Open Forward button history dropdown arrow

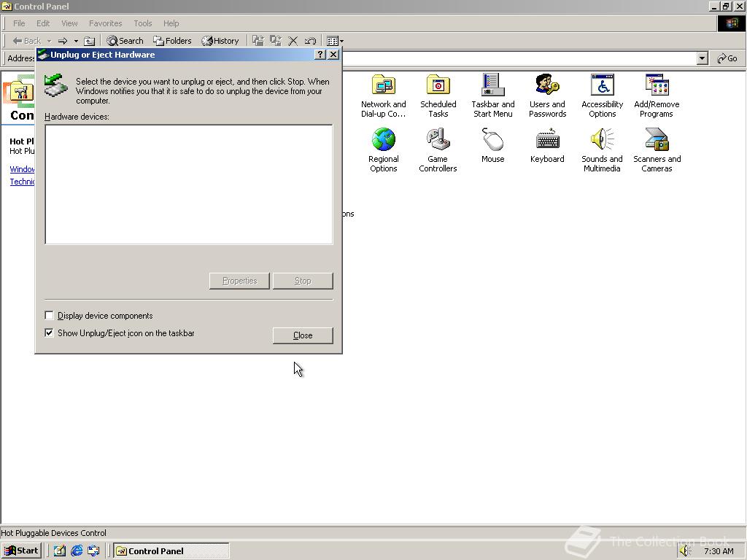point(76,41)
